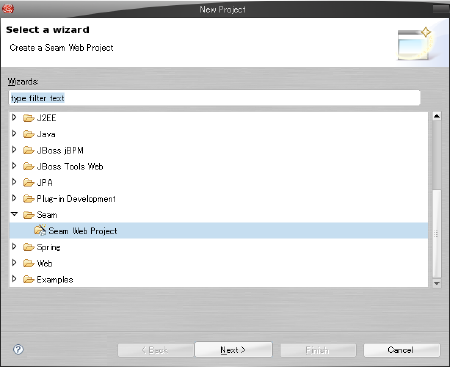450x367 pixels.
Task: Select the Spring label text
Action: pyautogui.click(x=49, y=248)
